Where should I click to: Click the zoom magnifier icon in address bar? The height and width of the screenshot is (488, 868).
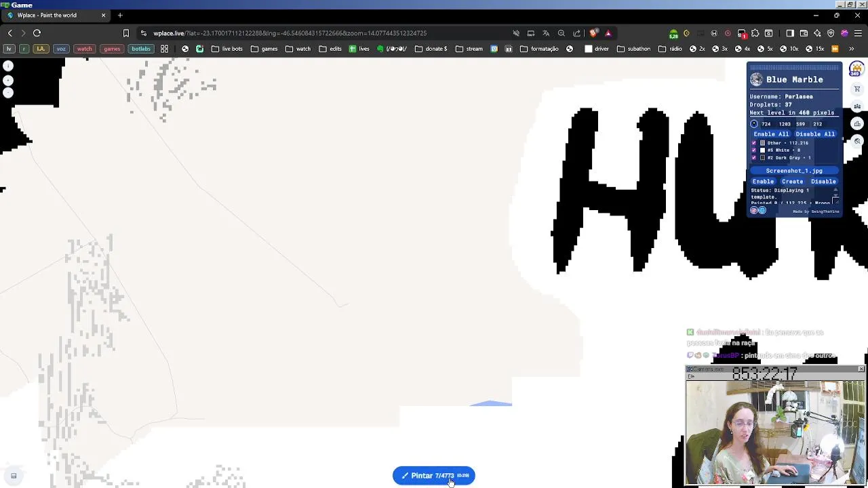pyautogui.click(x=561, y=33)
